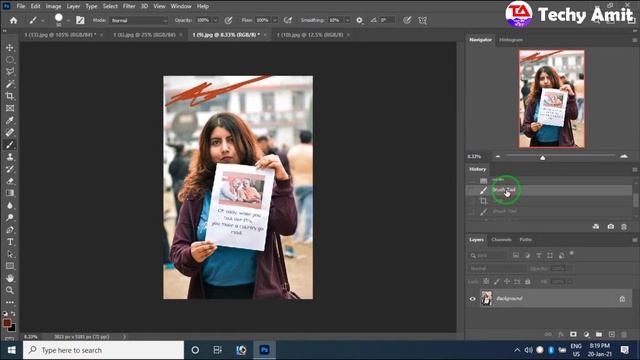Open the Window menu

coord(181,6)
